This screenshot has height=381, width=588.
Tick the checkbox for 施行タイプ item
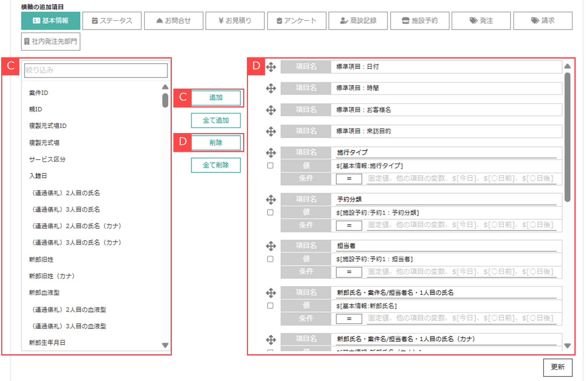270,165
